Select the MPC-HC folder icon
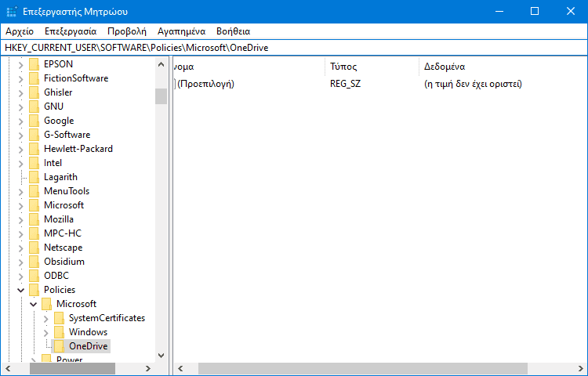The image size is (588, 376). pyautogui.click(x=34, y=233)
